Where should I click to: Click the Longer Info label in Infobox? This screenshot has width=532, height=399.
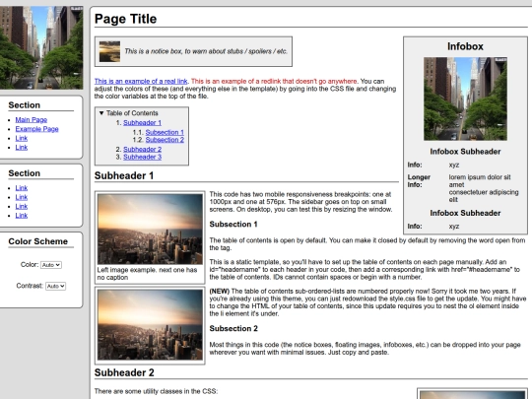419,181
